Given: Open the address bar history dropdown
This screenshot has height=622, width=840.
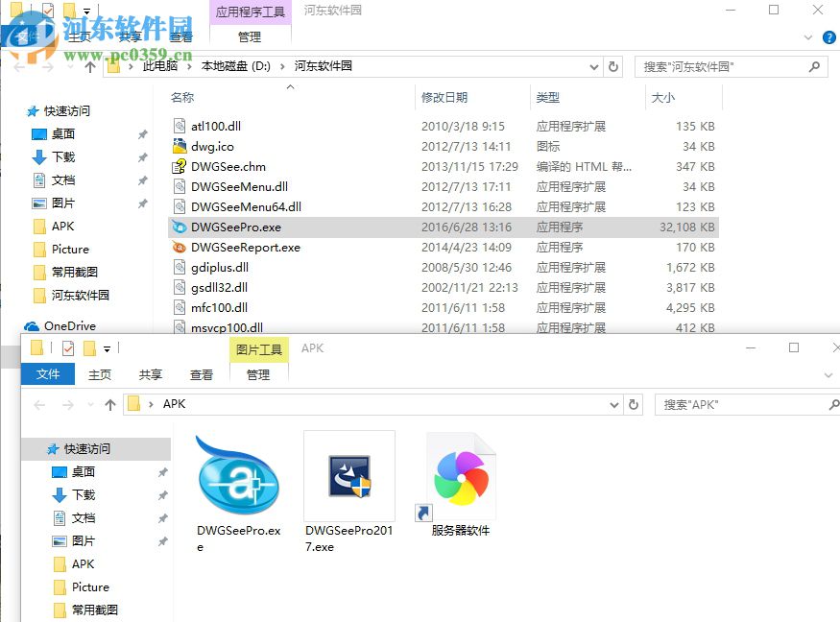Looking at the screenshot, I should (593, 66).
